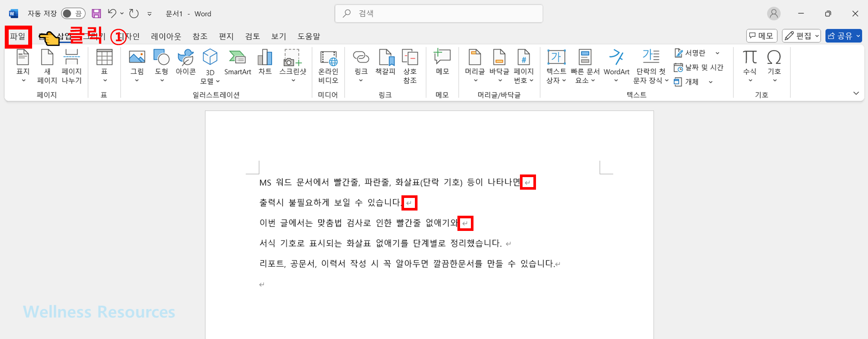The image size is (868, 339).
Task: Click the 검색 search box
Action: pyautogui.click(x=439, y=13)
